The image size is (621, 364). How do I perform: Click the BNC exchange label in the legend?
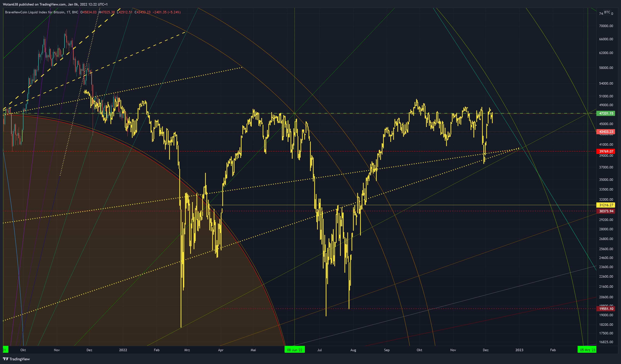(x=75, y=12)
